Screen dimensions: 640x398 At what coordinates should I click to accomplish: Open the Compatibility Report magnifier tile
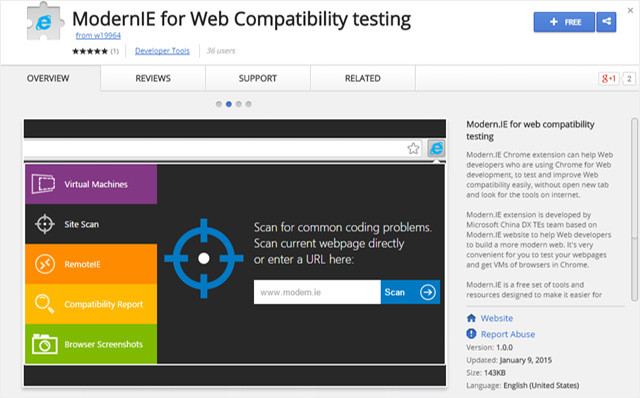point(91,304)
